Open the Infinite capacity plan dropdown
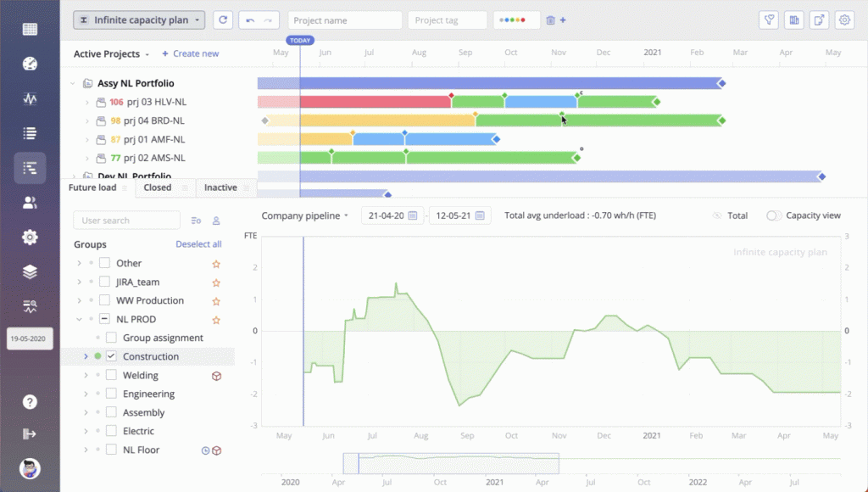This screenshot has width=868, height=492. [x=138, y=20]
